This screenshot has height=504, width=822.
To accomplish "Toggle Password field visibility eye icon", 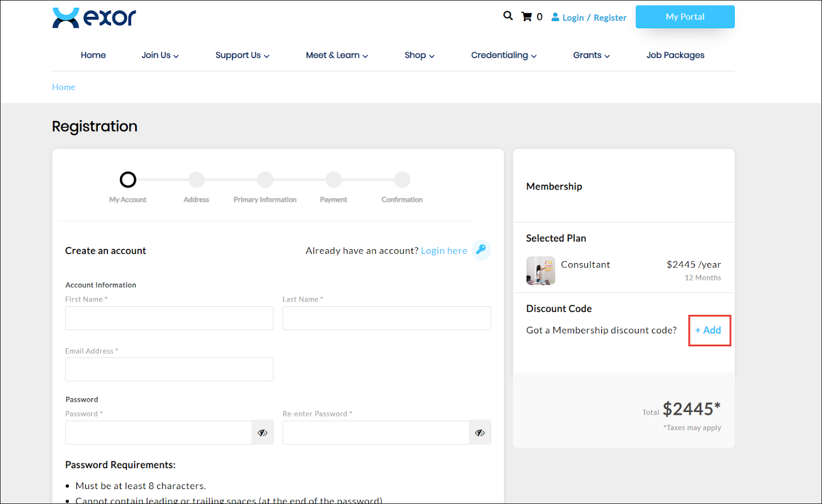I will 263,433.
